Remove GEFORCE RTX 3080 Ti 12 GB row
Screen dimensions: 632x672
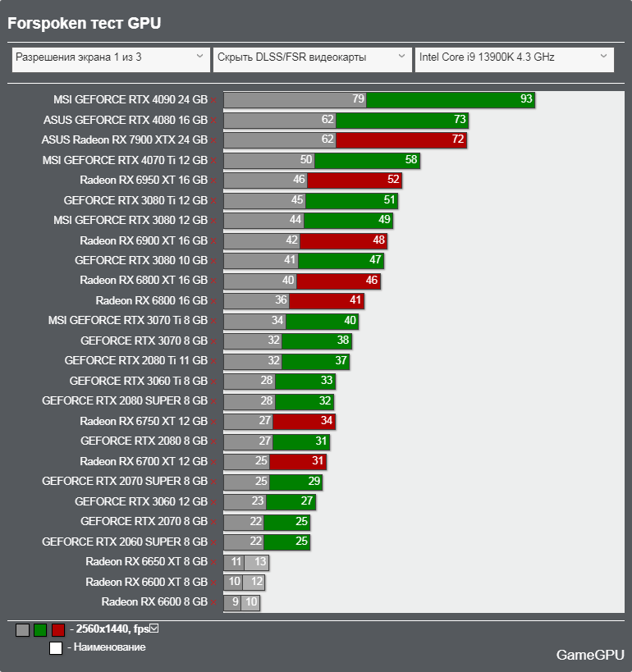pos(213,201)
